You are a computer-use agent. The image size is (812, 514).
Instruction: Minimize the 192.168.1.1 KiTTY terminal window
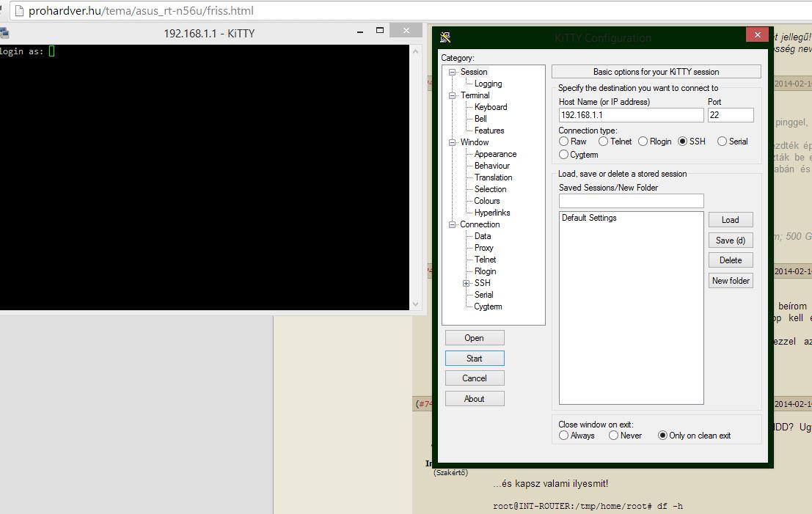coord(360,32)
